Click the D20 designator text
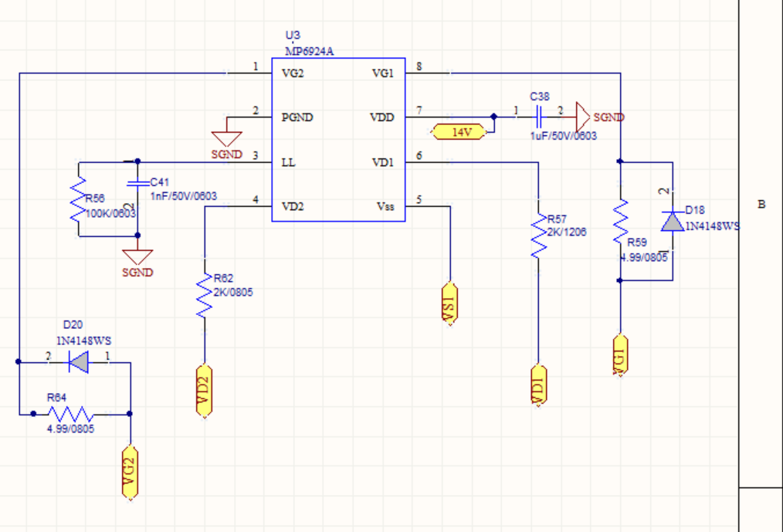Viewport: 783px width, 532px height. click(73, 325)
